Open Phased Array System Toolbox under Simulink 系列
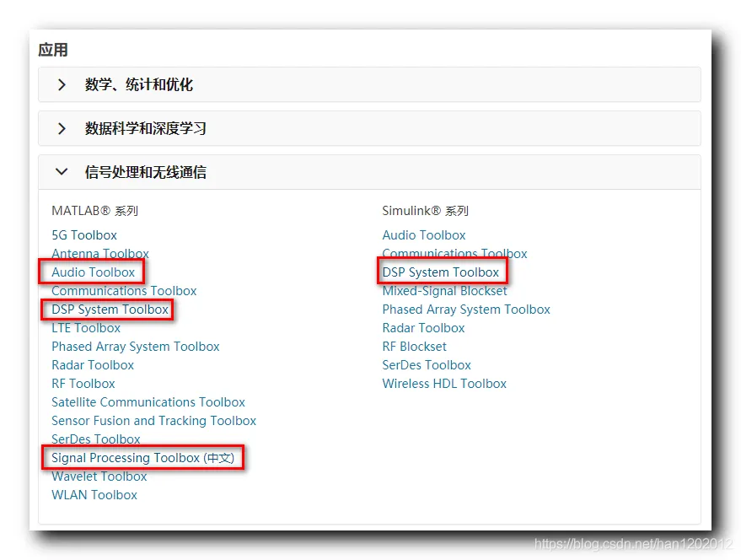 466,310
